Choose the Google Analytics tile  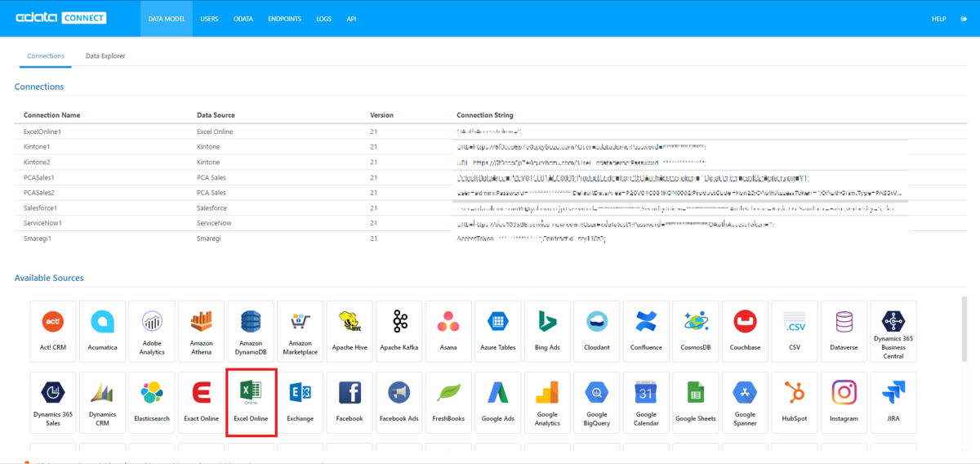(547, 403)
